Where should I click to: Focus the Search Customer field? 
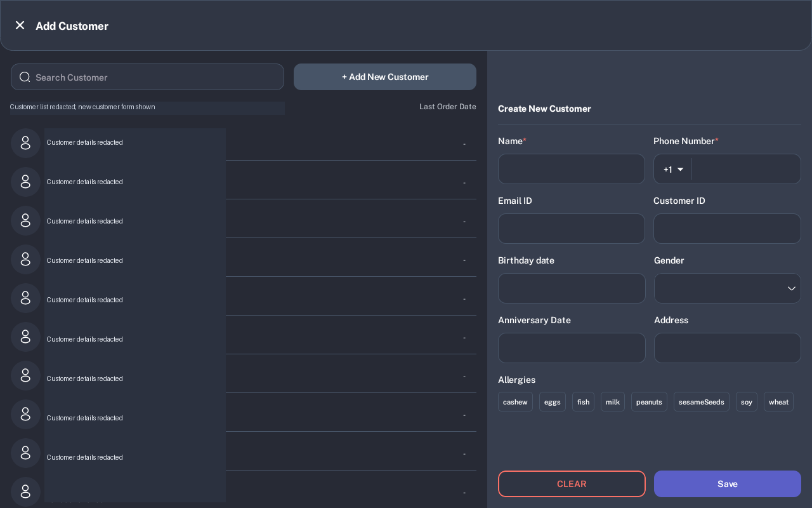tap(147, 77)
